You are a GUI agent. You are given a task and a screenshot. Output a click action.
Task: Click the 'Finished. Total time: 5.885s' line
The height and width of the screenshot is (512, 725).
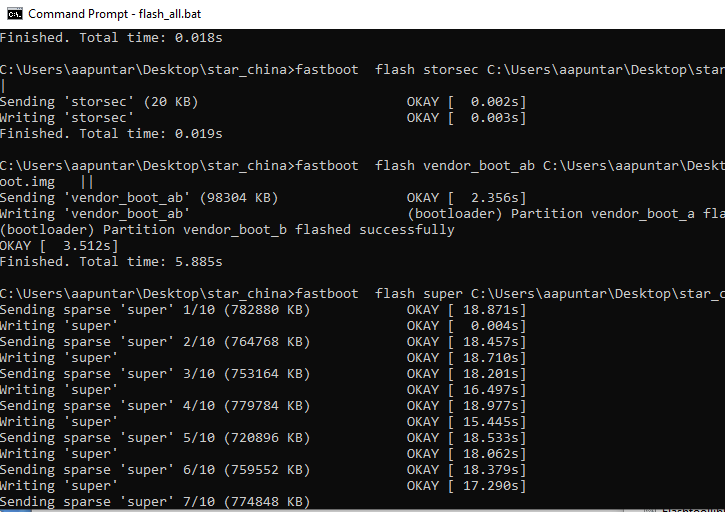tap(111, 262)
